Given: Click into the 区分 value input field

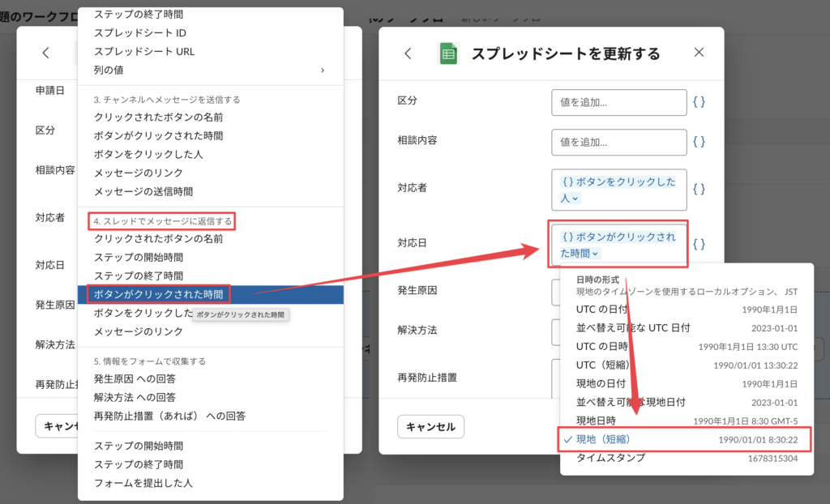Looking at the screenshot, I should pyautogui.click(x=618, y=103).
